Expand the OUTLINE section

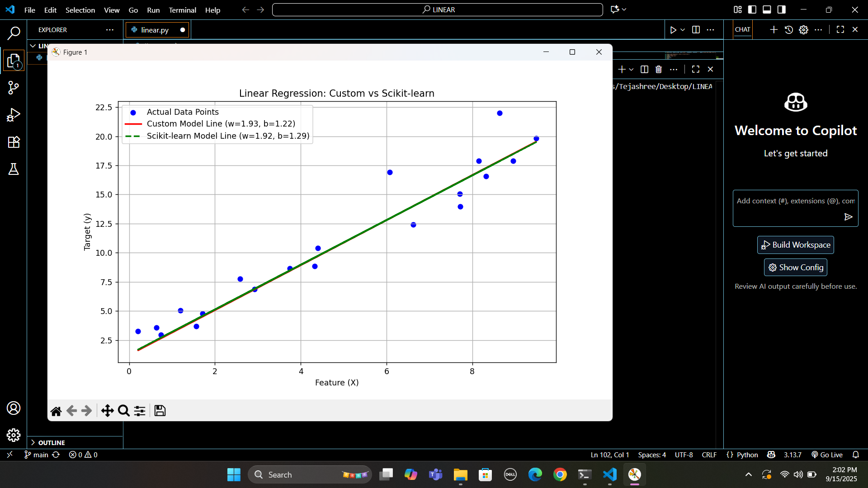click(51, 442)
